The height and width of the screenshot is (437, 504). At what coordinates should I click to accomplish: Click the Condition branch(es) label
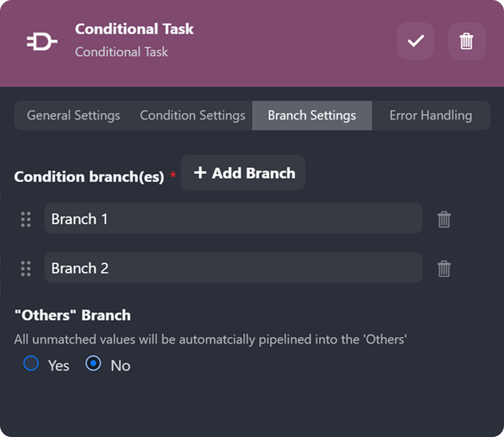[x=89, y=177]
